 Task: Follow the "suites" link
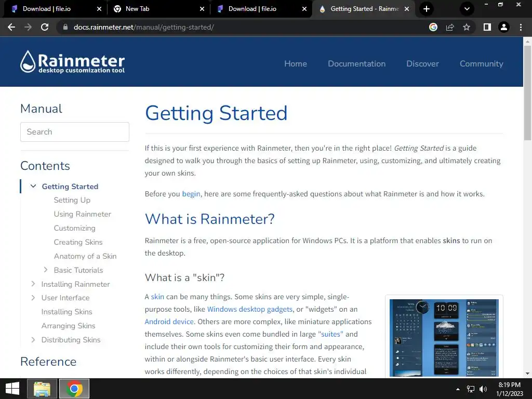[x=331, y=334]
